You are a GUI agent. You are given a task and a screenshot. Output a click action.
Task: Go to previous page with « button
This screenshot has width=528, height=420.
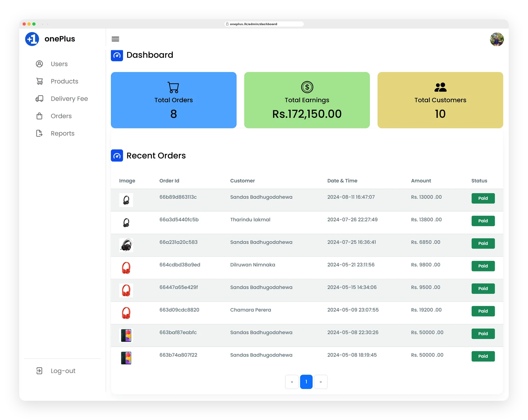292,382
